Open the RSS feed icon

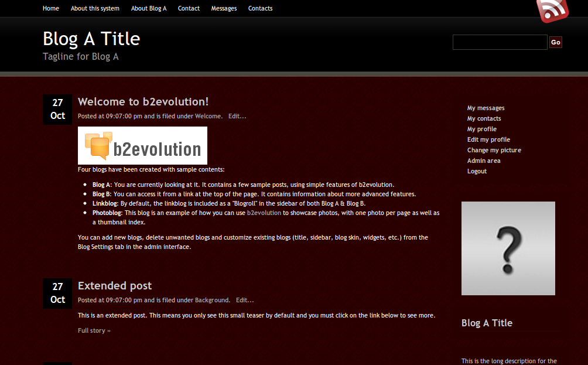click(x=552, y=11)
